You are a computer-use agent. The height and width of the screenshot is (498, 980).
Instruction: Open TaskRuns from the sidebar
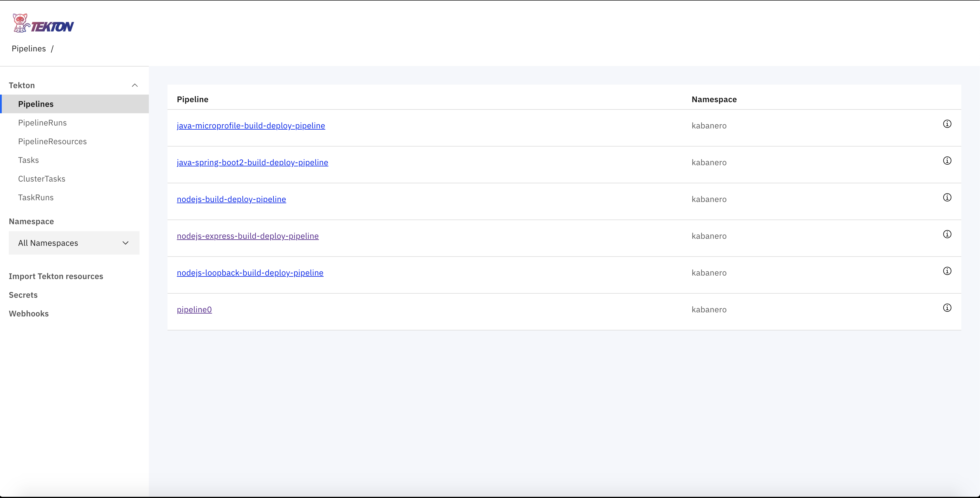[36, 197]
